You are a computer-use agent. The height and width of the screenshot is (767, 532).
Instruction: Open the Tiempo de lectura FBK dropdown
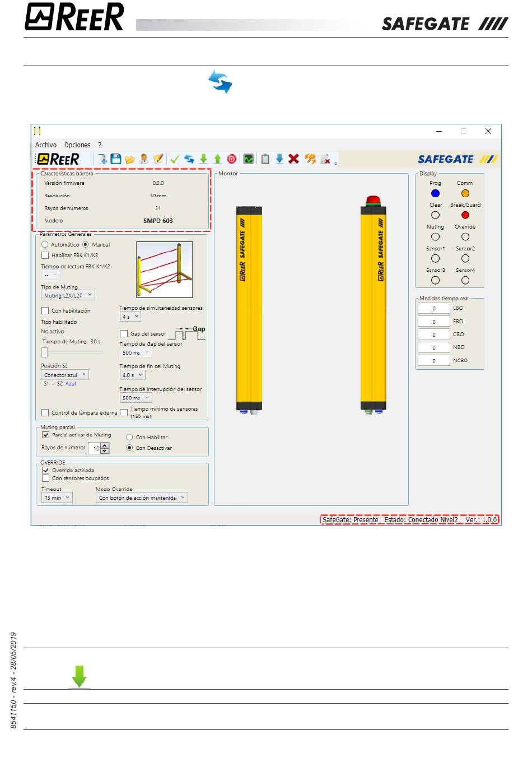click(50, 275)
